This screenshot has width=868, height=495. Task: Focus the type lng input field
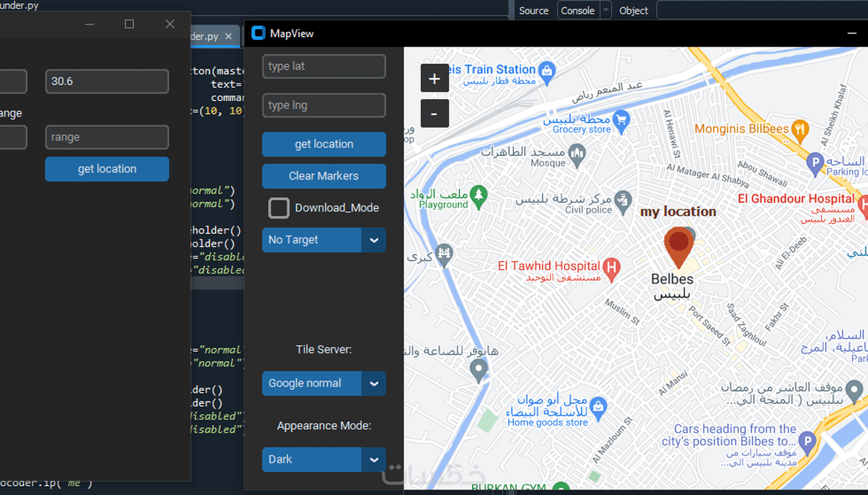tap(324, 105)
